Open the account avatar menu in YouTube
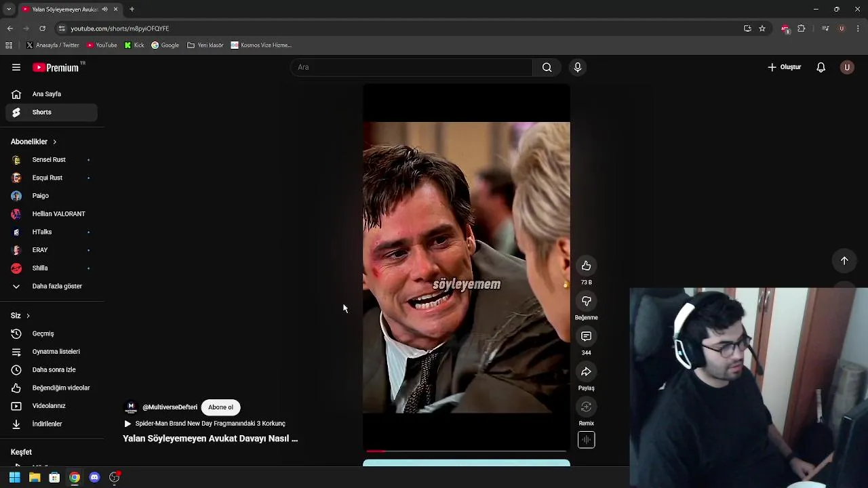The image size is (868, 488). point(847,67)
